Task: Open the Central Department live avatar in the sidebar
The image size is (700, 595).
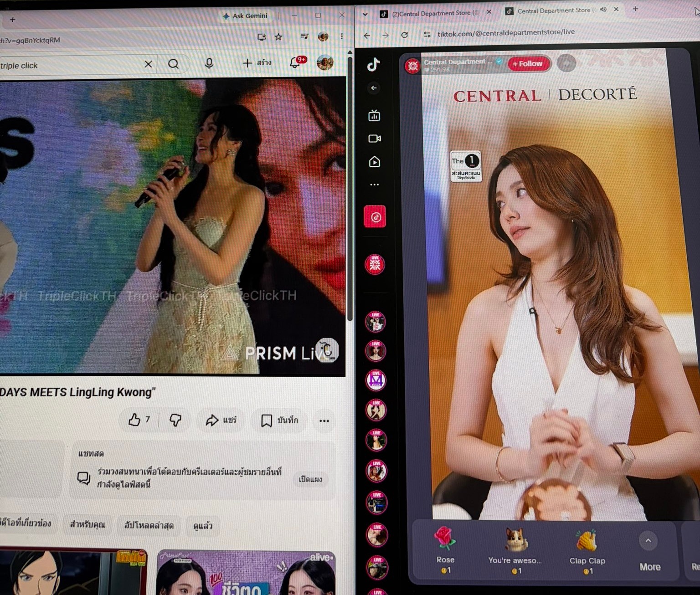Action: click(375, 264)
